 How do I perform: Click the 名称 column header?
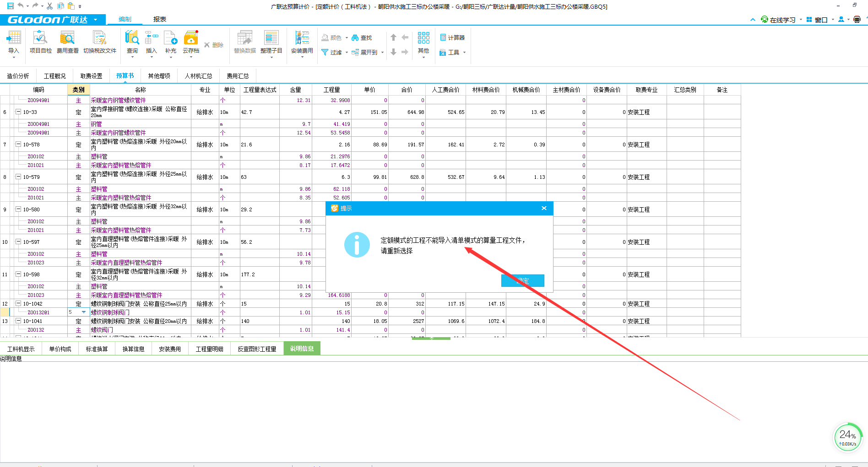140,90
